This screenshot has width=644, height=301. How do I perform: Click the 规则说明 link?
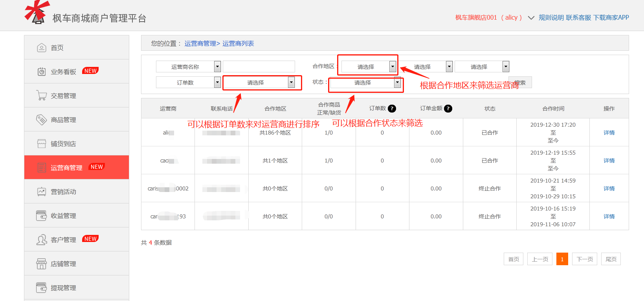point(551,18)
